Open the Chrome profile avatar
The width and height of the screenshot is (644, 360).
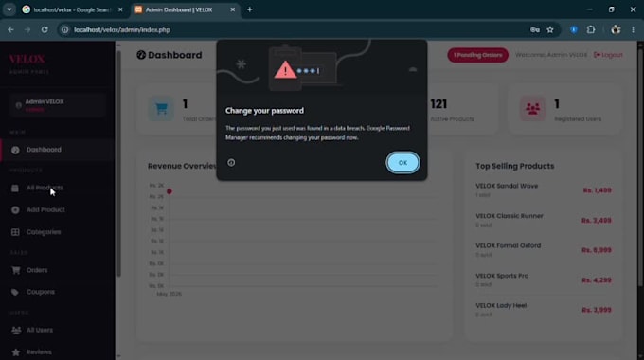tap(616, 30)
